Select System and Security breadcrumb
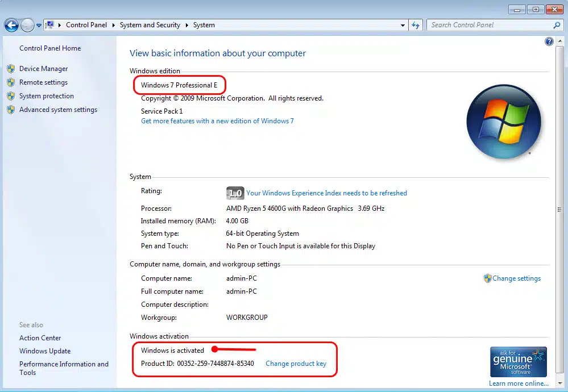The height and width of the screenshot is (392, 568). coord(150,25)
